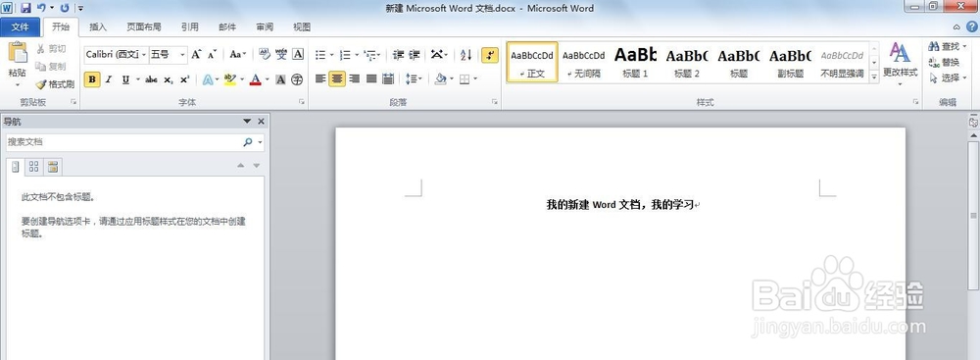Click the distributed alignment icon
This screenshot has height=360, width=980.
(388, 78)
